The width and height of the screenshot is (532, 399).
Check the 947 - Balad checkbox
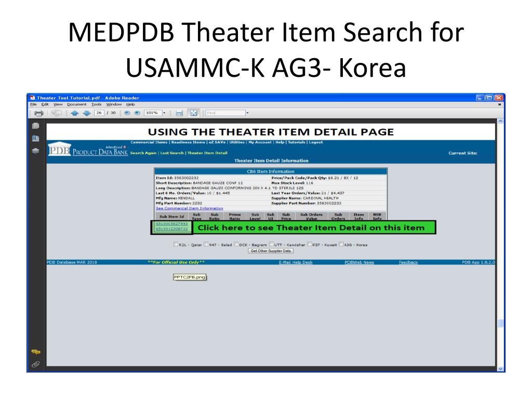206,244
